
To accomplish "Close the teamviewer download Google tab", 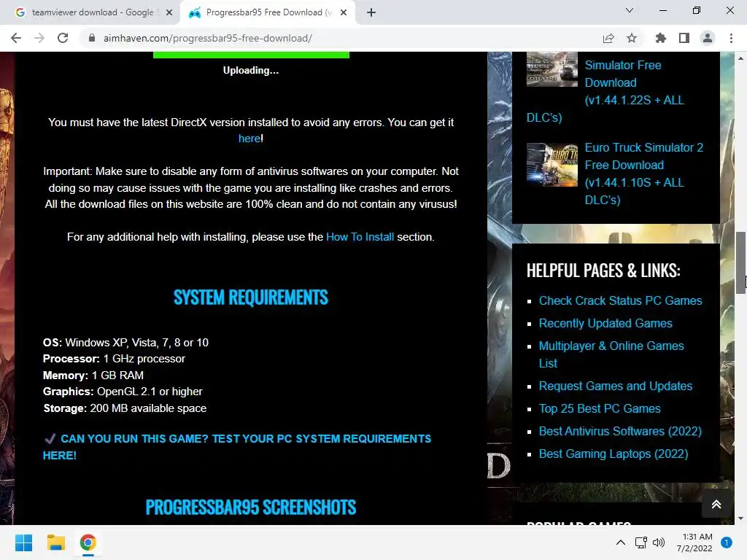I will pyautogui.click(x=169, y=12).
